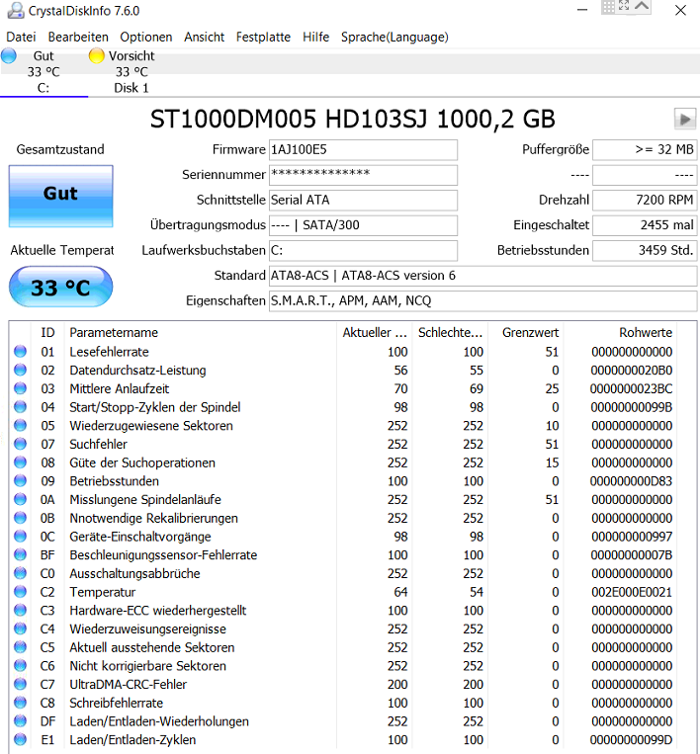This screenshot has width=700, height=754.
Task: Open the Optionen menu
Action: (x=145, y=37)
